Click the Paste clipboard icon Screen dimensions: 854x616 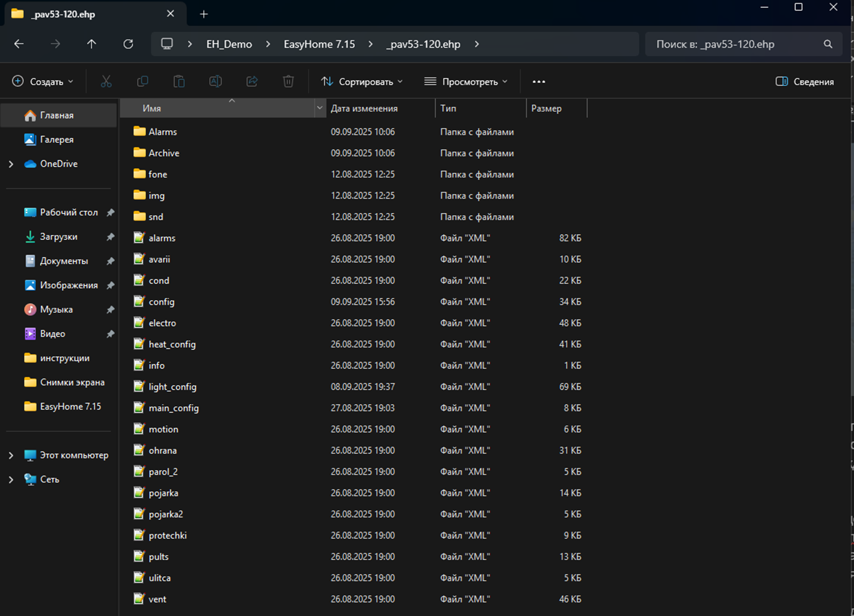point(179,82)
